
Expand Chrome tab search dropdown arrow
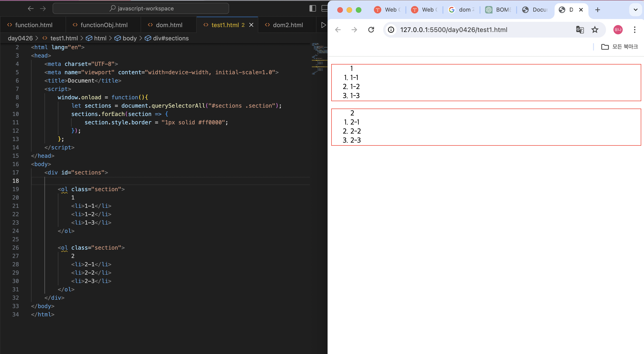635,10
